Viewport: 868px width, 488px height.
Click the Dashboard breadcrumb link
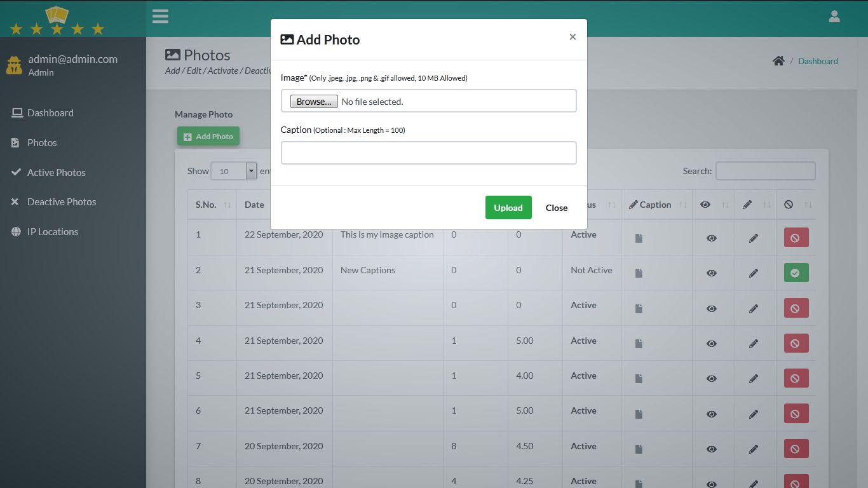(818, 61)
